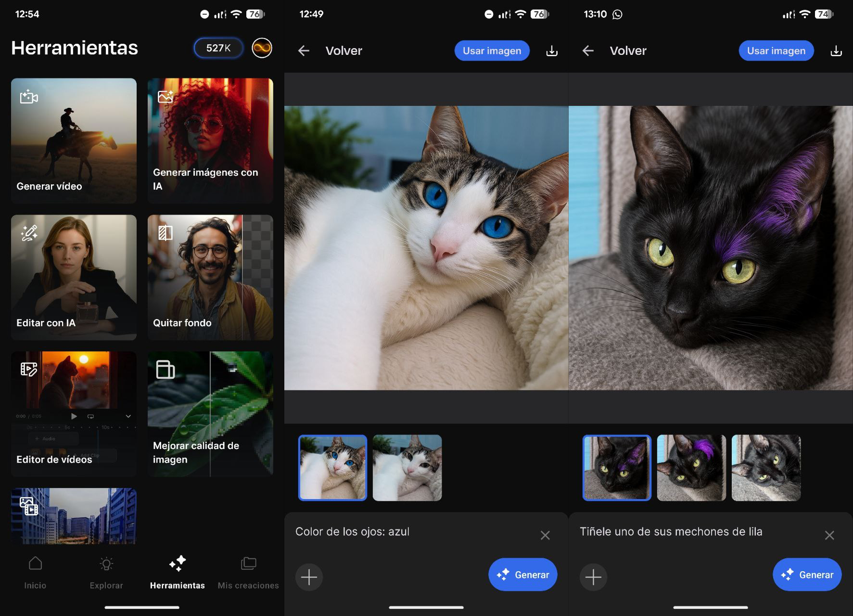Tap the 12:49 clock in the status bar
This screenshot has width=853, height=616.
click(311, 14)
